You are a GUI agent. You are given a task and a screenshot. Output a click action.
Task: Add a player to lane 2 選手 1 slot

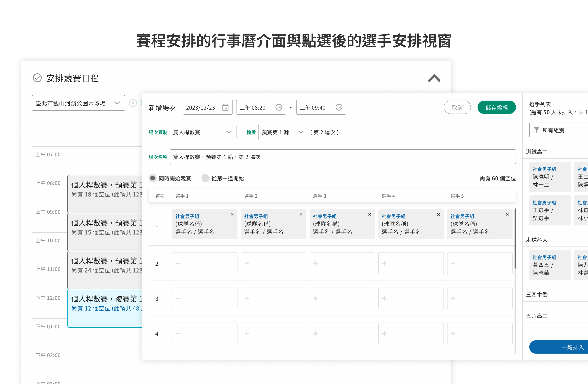click(x=205, y=263)
